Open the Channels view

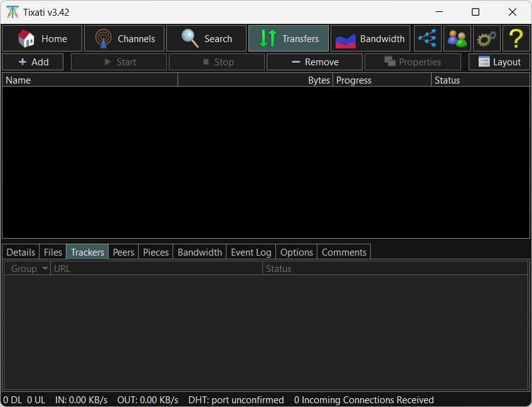click(x=124, y=38)
